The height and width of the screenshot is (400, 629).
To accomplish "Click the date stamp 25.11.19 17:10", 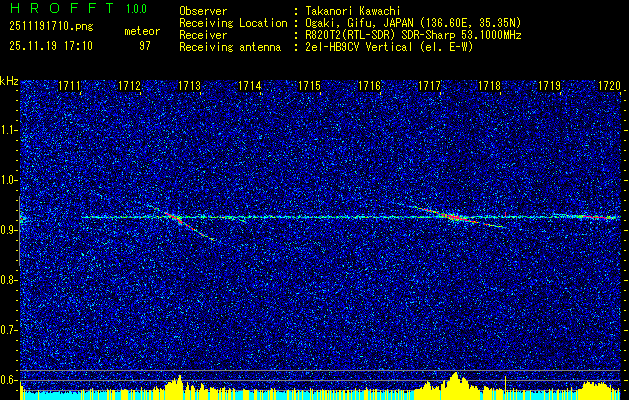I will [51, 46].
